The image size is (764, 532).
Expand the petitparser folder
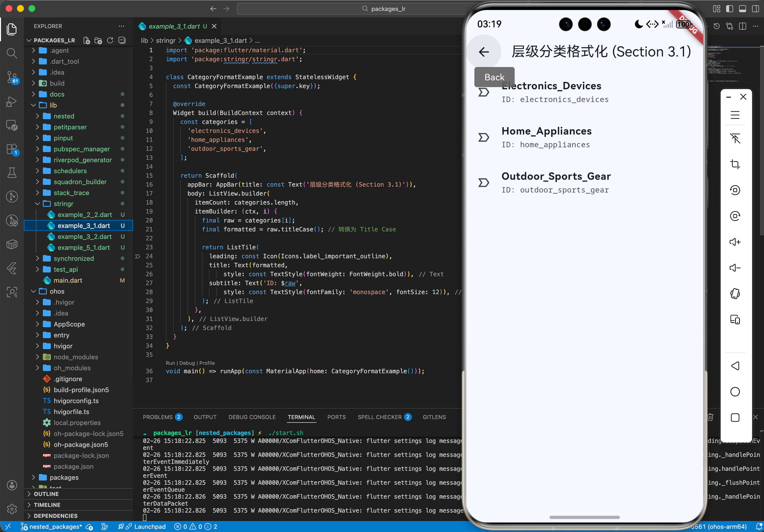tap(70, 127)
